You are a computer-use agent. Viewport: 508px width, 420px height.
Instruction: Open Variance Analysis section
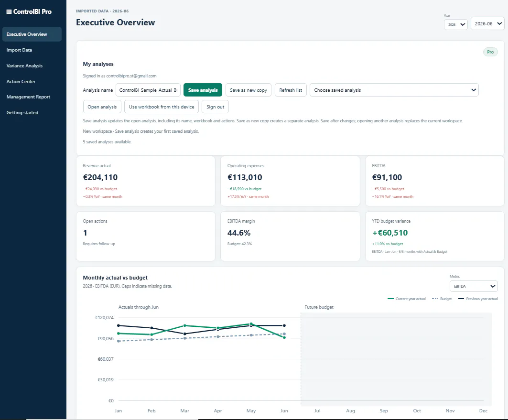pos(24,66)
